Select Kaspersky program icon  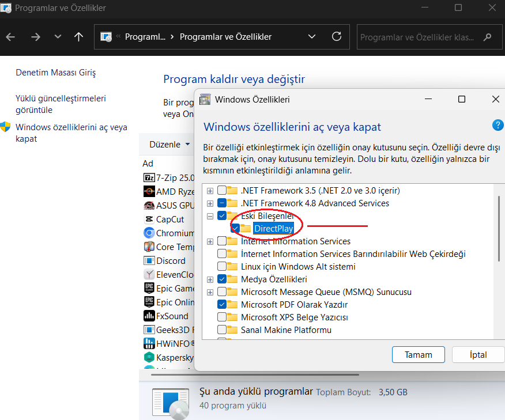tap(149, 357)
